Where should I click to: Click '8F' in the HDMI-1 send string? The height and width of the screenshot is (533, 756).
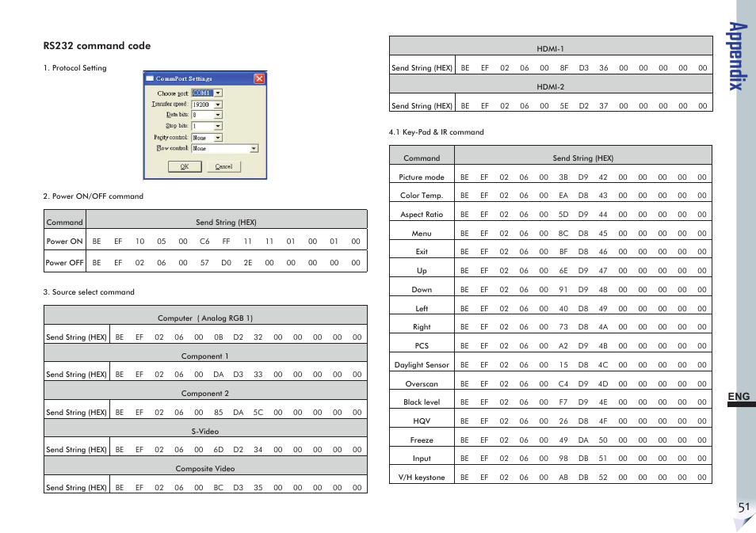click(563, 68)
